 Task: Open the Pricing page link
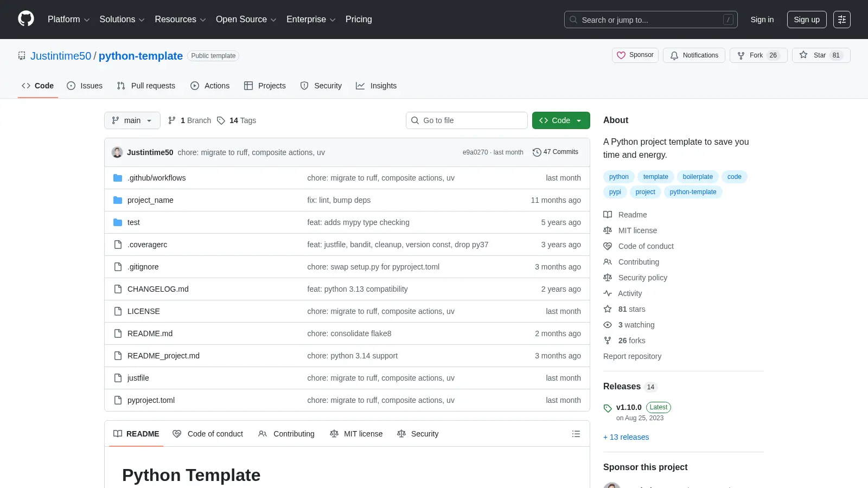(359, 20)
